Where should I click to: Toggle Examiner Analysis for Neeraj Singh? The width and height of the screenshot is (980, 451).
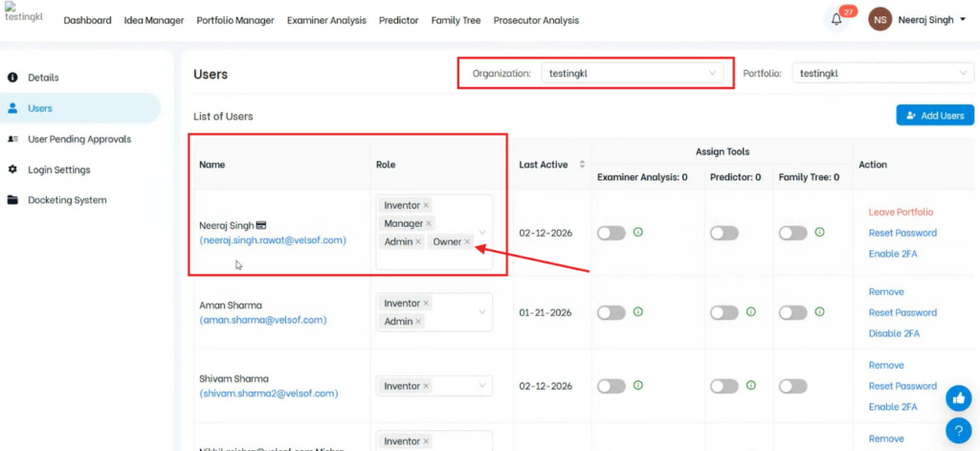(611, 233)
